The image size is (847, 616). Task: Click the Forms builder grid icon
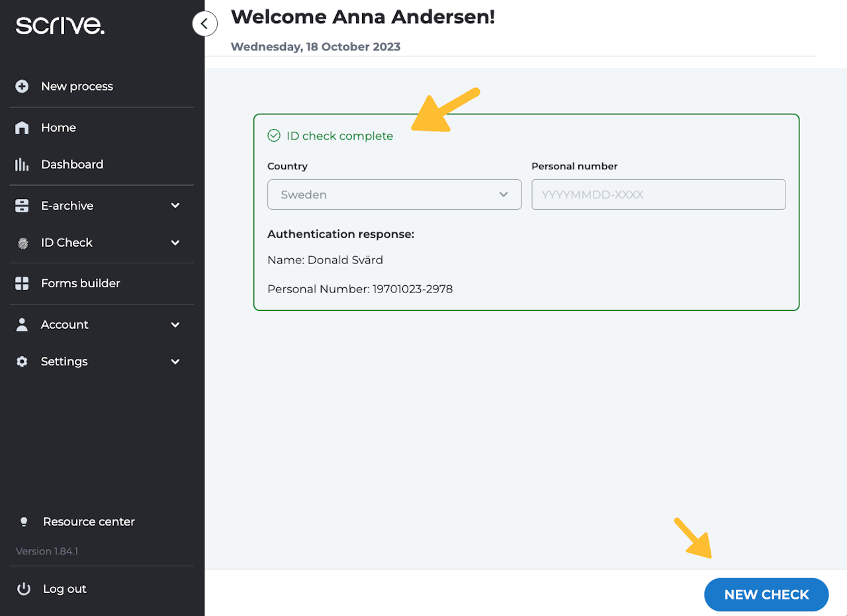(22, 283)
